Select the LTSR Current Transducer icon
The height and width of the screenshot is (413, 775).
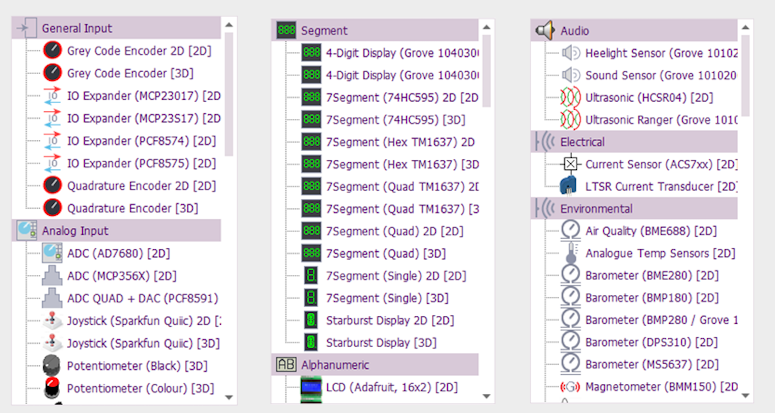point(570,185)
